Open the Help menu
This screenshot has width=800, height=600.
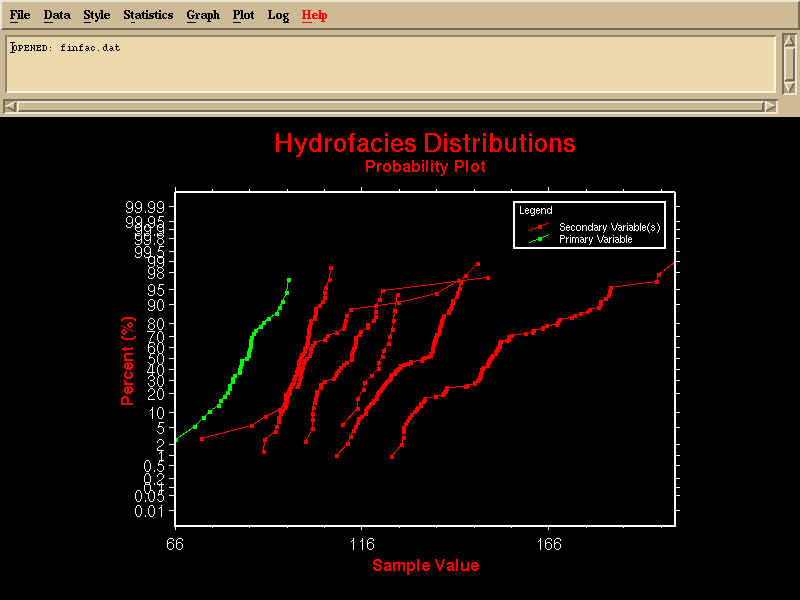click(314, 15)
